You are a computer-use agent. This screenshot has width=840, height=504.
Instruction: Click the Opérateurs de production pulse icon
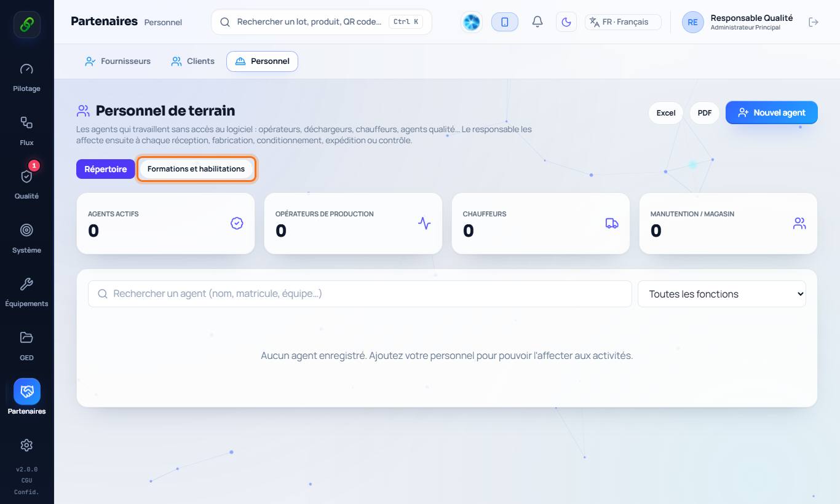[424, 223]
